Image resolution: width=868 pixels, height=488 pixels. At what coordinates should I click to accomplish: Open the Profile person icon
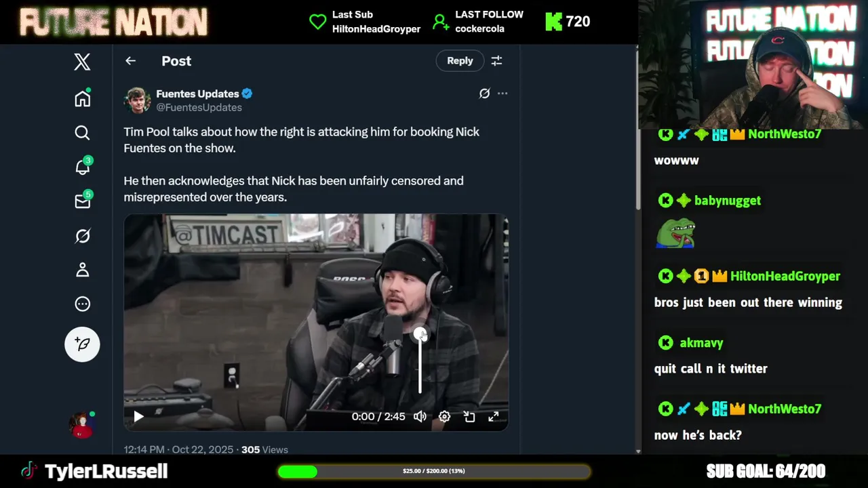(82, 270)
